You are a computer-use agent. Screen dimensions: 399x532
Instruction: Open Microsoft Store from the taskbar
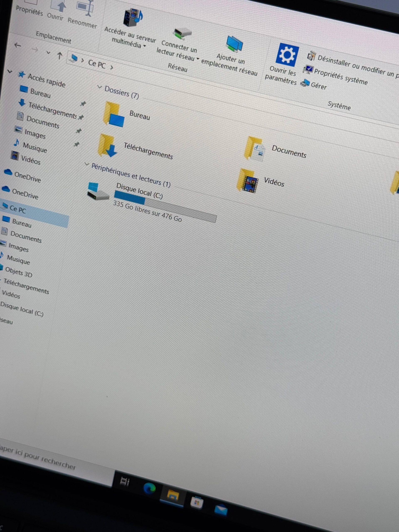(x=197, y=503)
